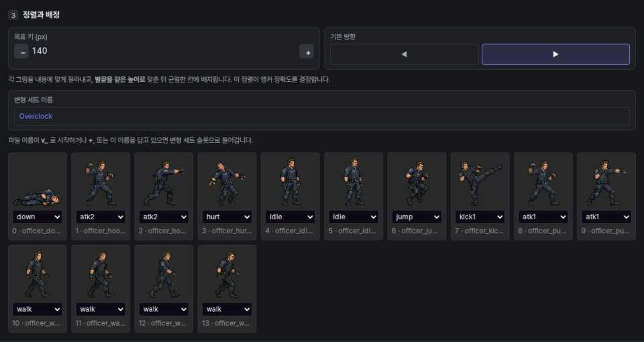This screenshot has width=644, height=342.
Task: Increase target height with plus button
Action: pyautogui.click(x=307, y=52)
